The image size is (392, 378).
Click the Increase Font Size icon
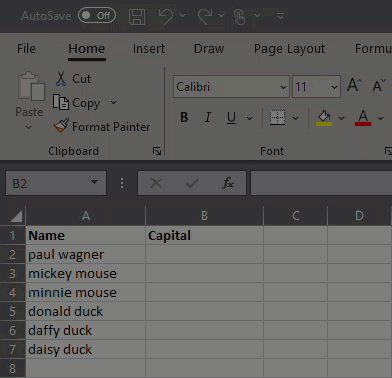tap(354, 85)
